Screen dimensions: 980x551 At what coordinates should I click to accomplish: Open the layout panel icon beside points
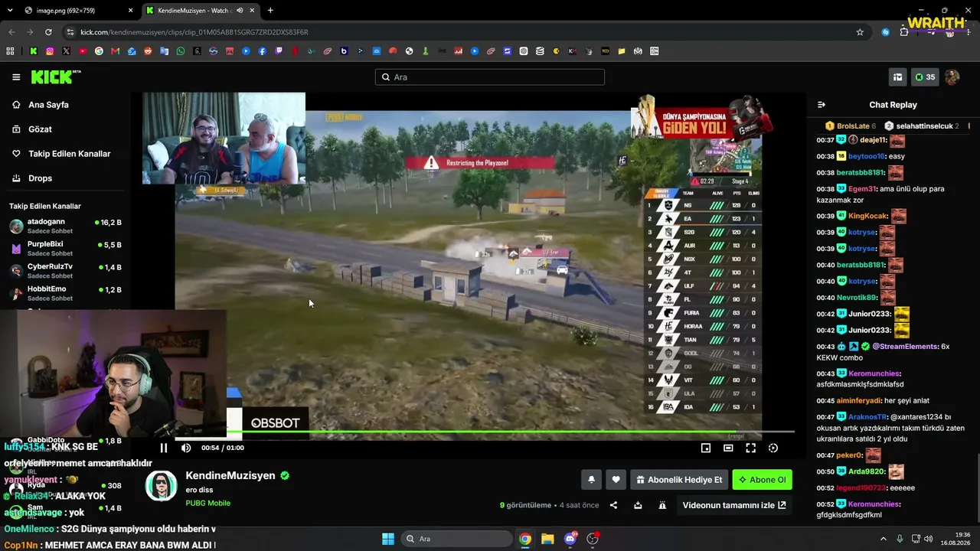tap(898, 77)
